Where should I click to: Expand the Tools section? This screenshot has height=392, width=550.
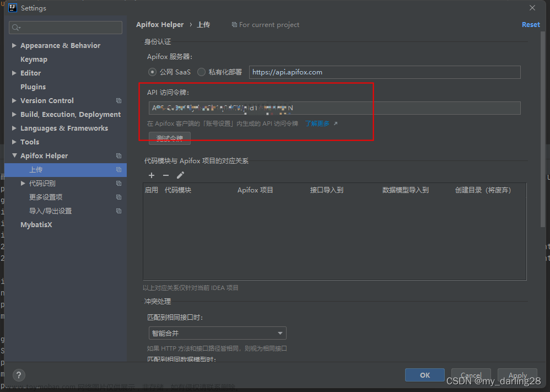[x=14, y=142]
